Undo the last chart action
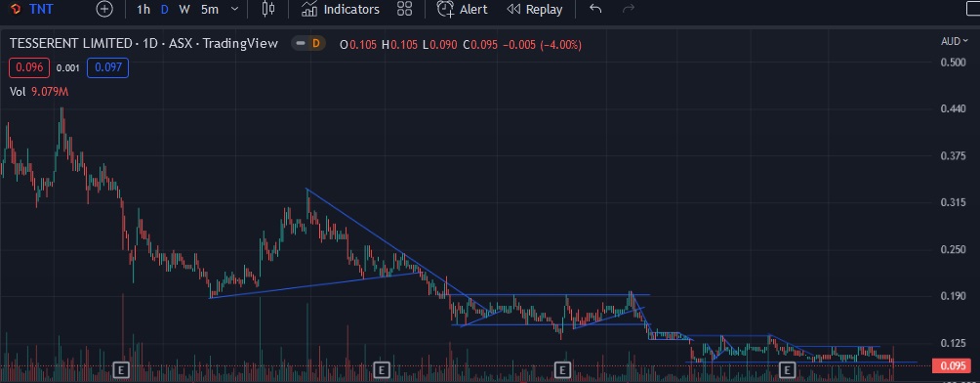 pyautogui.click(x=595, y=10)
